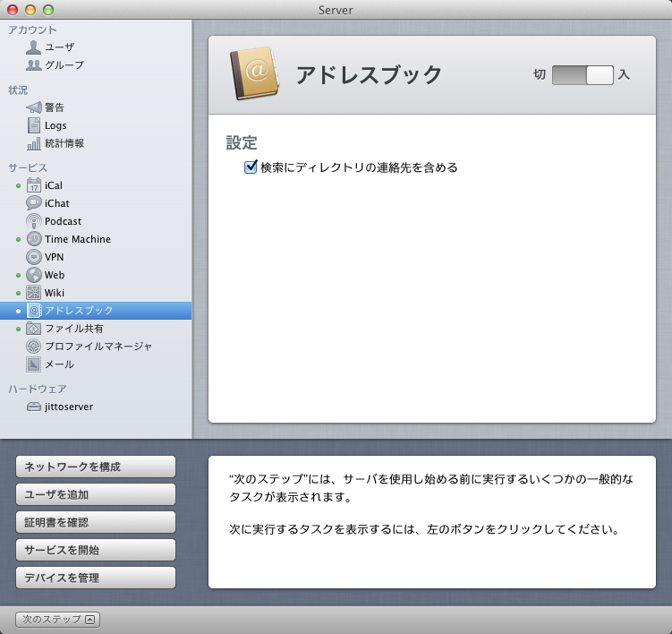672x634 pixels.
Task: Click the green status dot beside ファイル共有
Action: tap(18, 329)
